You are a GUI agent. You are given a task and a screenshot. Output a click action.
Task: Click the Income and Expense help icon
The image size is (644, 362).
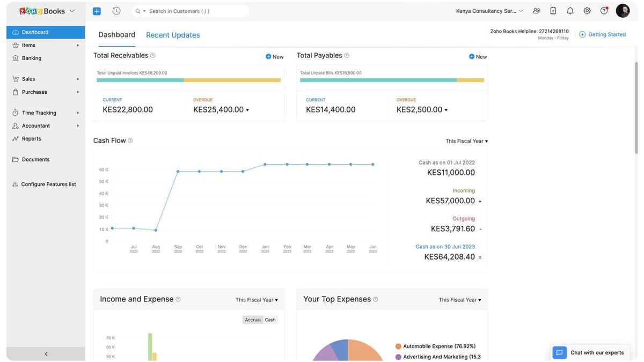178,299
